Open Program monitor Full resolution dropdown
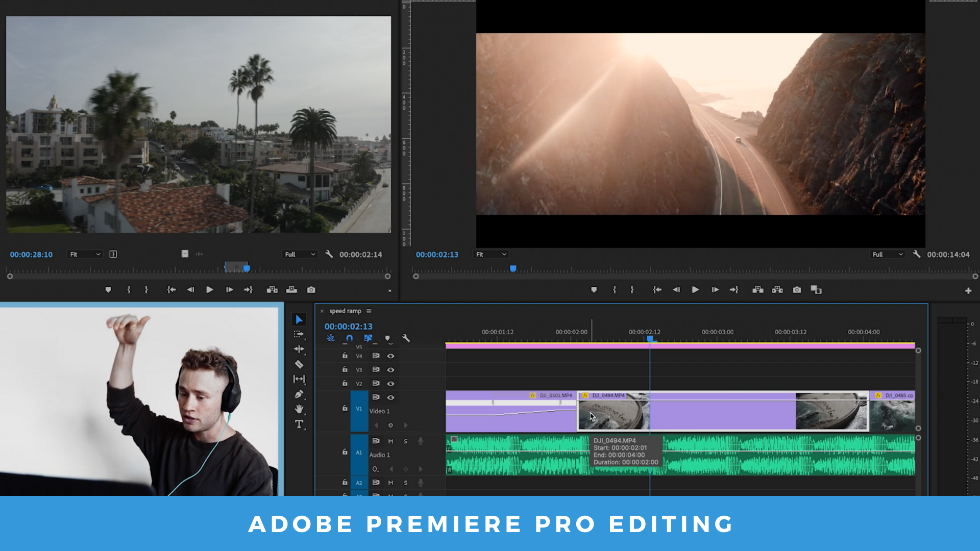The image size is (980, 551). (887, 254)
